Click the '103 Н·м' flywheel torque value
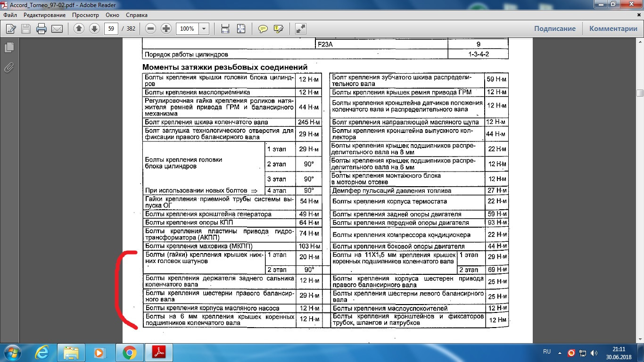 (309, 246)
